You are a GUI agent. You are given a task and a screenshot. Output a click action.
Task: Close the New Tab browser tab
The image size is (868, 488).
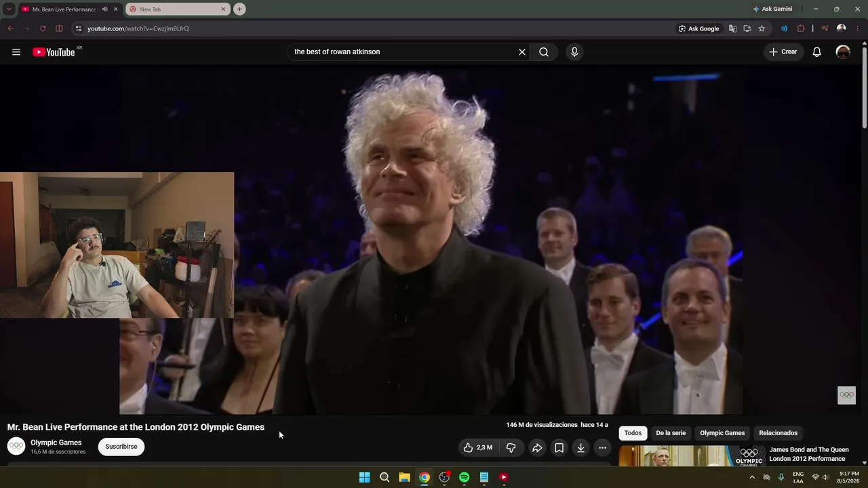pos(223,9)
